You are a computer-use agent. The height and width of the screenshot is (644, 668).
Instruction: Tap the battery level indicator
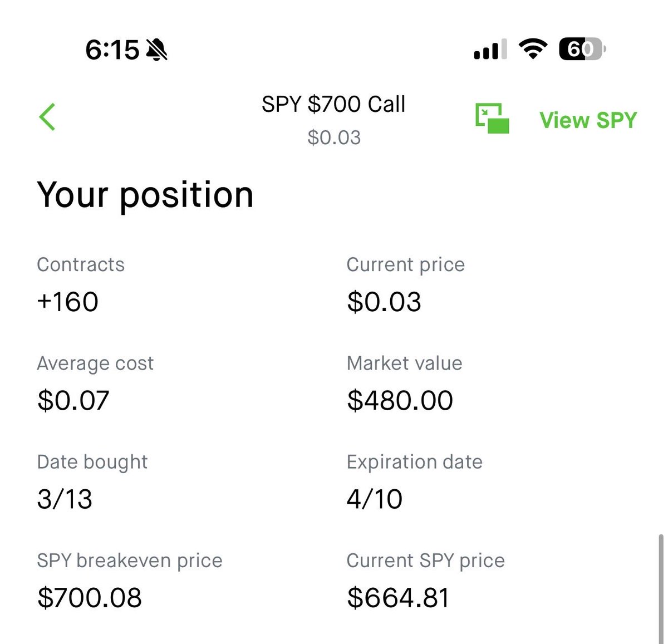(582, 50)
